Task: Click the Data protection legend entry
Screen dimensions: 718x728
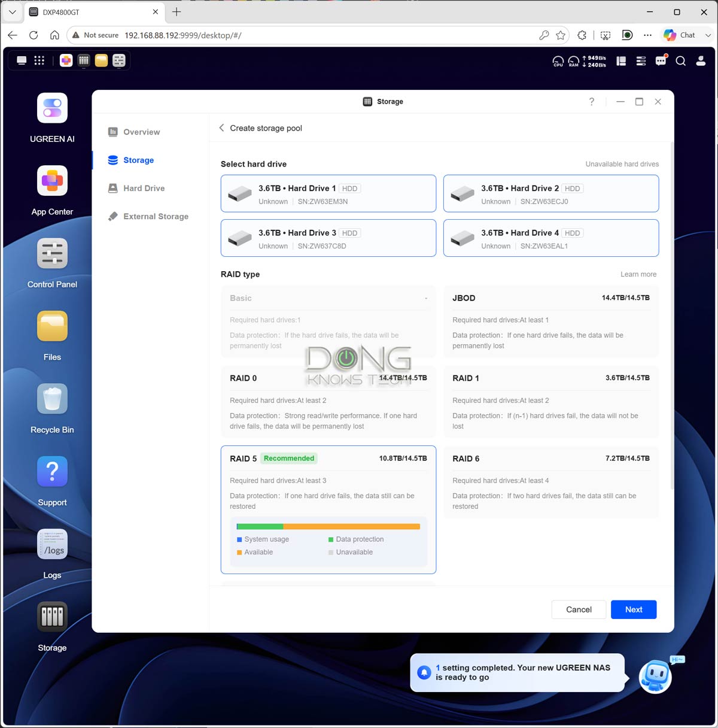Action: tap(356, 539)
